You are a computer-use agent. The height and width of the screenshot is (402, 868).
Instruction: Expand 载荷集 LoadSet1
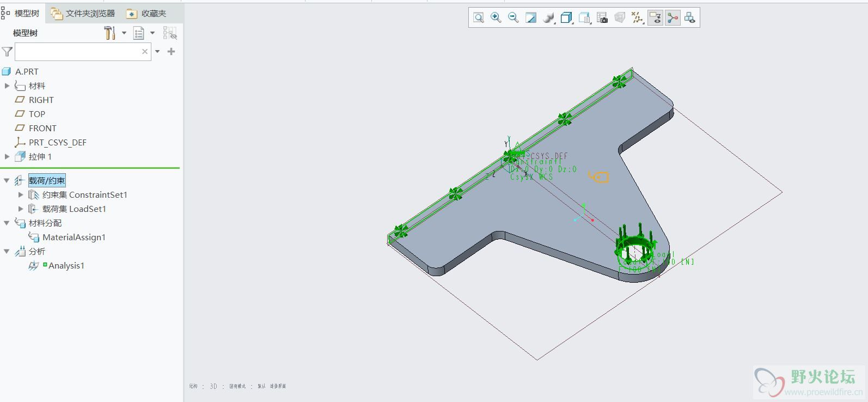coord(21,209)
